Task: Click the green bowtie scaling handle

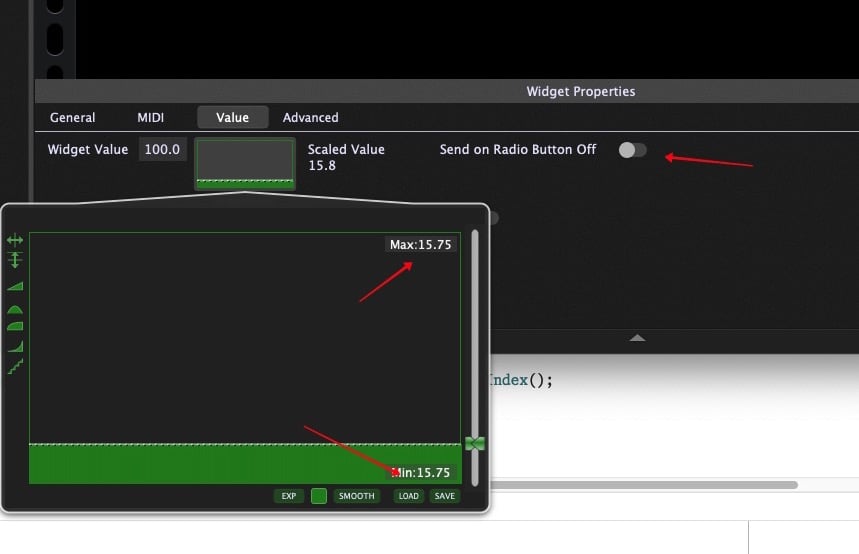Action: click(x=475, y=443)
